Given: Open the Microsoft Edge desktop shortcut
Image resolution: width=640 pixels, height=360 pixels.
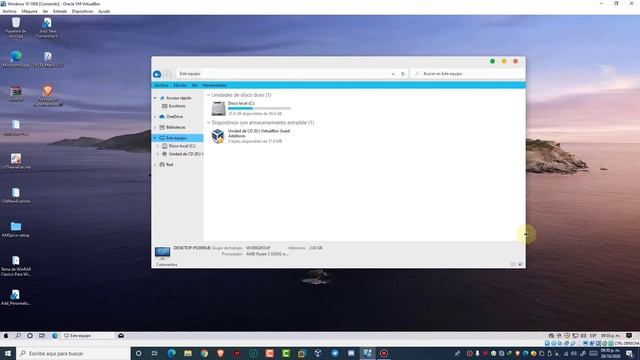Looking at the screenshot, I should point(16,59).
